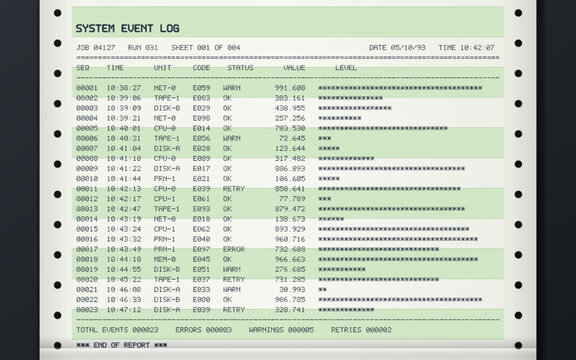Click timestamp '10:41:18'
The height and width of the screenshot is (360, 576).
(124, 158)
